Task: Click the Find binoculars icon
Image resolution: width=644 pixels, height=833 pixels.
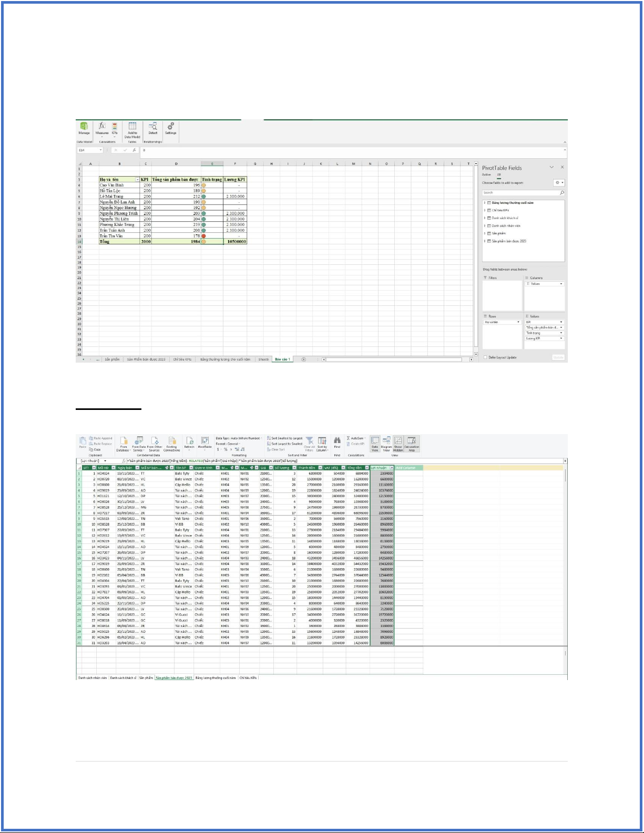Action: pos(337,443)
